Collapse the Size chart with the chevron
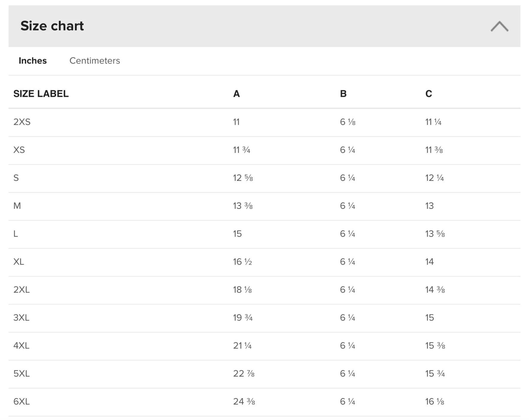The height and width of the screenshot is (420, 529). pyautogui.click(x=499, y=26)
